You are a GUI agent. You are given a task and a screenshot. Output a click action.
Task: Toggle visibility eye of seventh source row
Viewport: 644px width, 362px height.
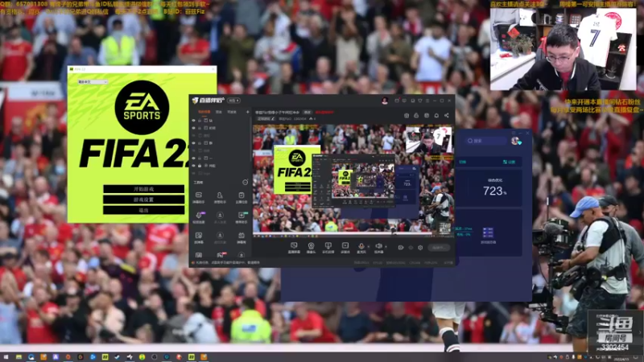click(x=193, y=166)
